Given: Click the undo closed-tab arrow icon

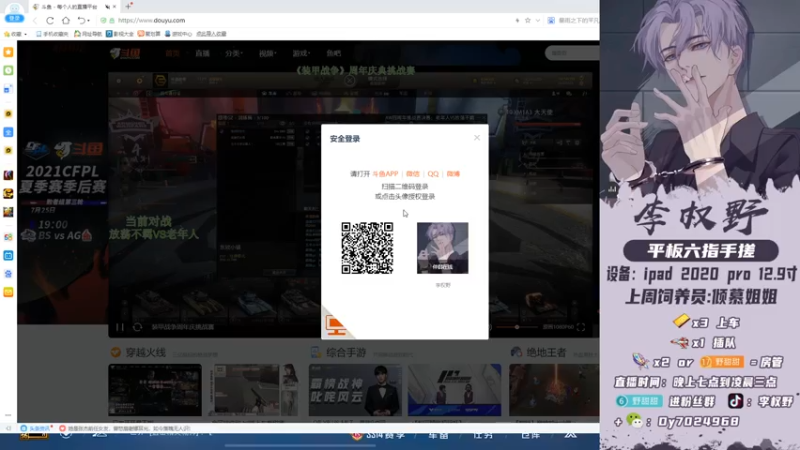Looking at the screenshot, I should tap(81, 20).
